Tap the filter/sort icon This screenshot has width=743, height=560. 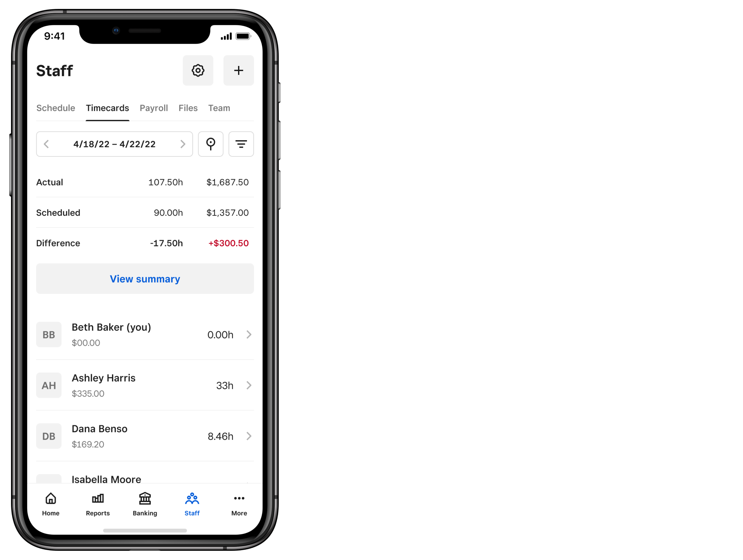coord(241,144)
